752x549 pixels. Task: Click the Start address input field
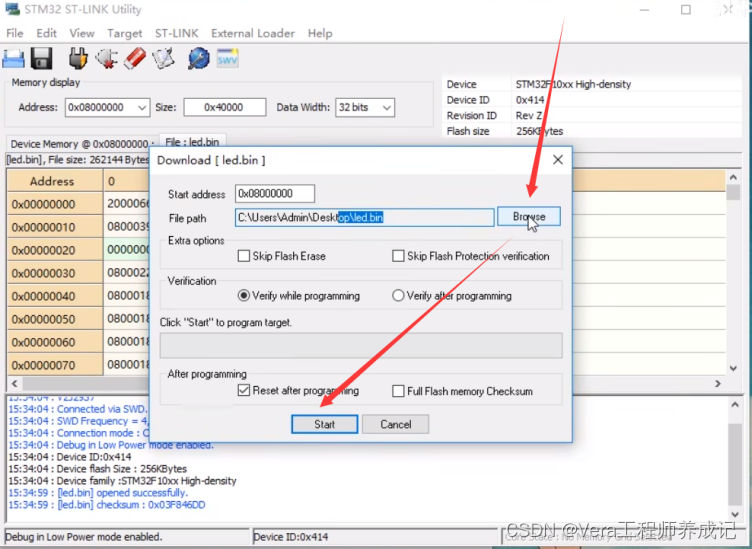(x=275, y=194)
